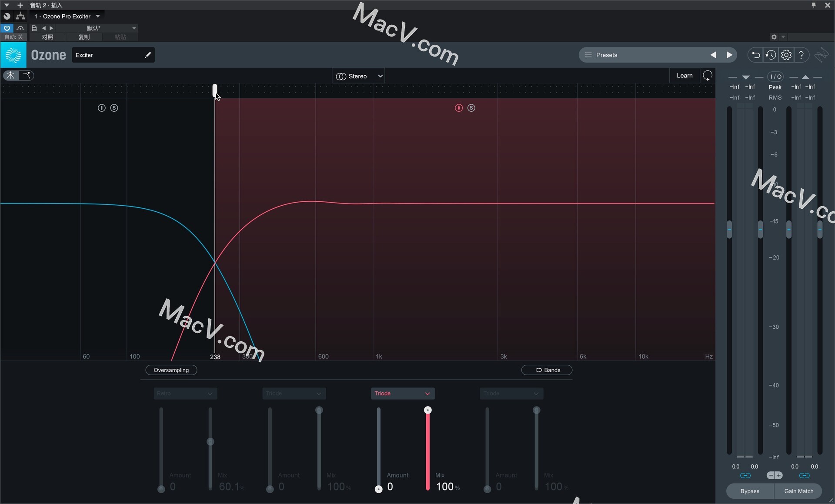Click the Oversampling button
The height and width of the screenshot is (504, 835).
pyautogui.click(x=171, y=370)
